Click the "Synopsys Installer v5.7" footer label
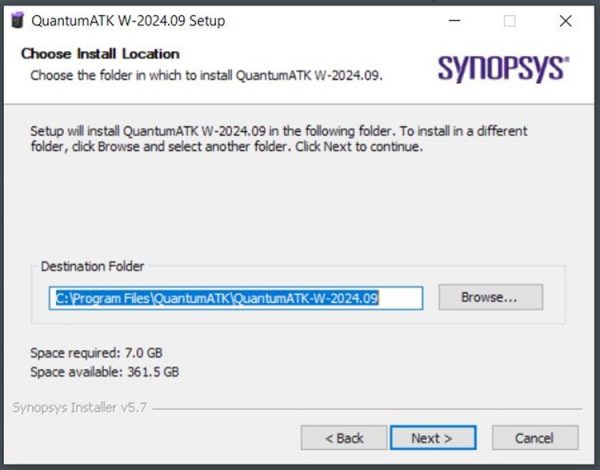 coord(80,408)
